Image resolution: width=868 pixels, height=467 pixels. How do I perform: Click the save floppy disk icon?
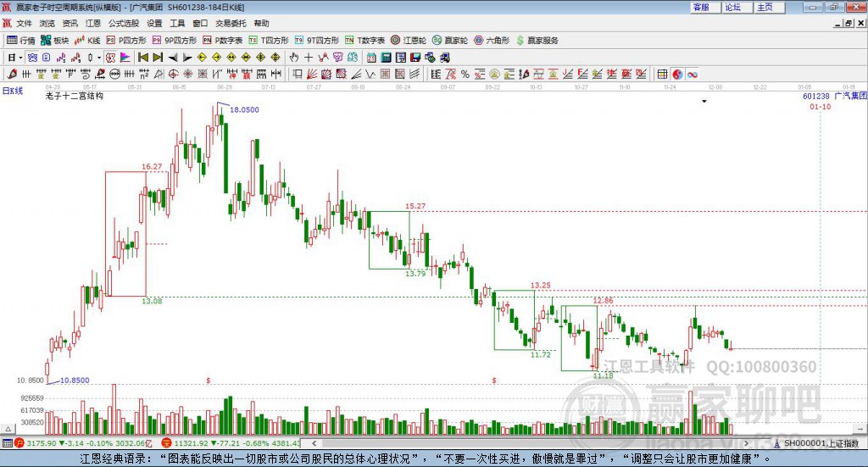(x=415, y=58)
